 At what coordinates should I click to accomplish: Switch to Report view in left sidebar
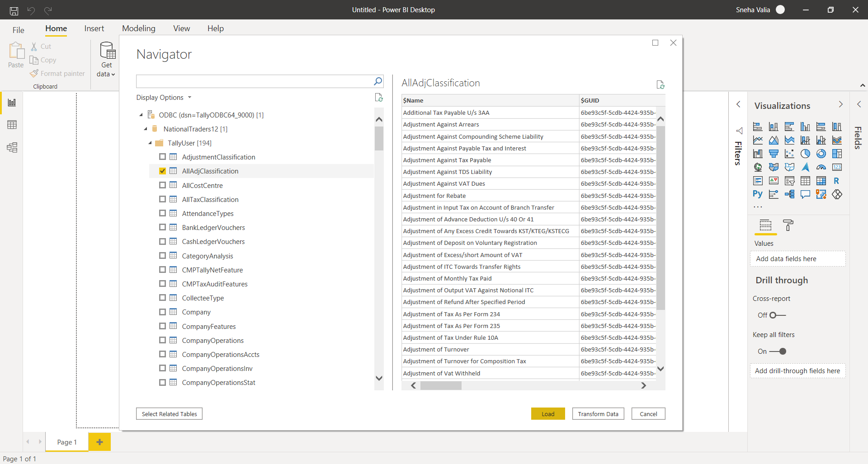click(12, 103)
